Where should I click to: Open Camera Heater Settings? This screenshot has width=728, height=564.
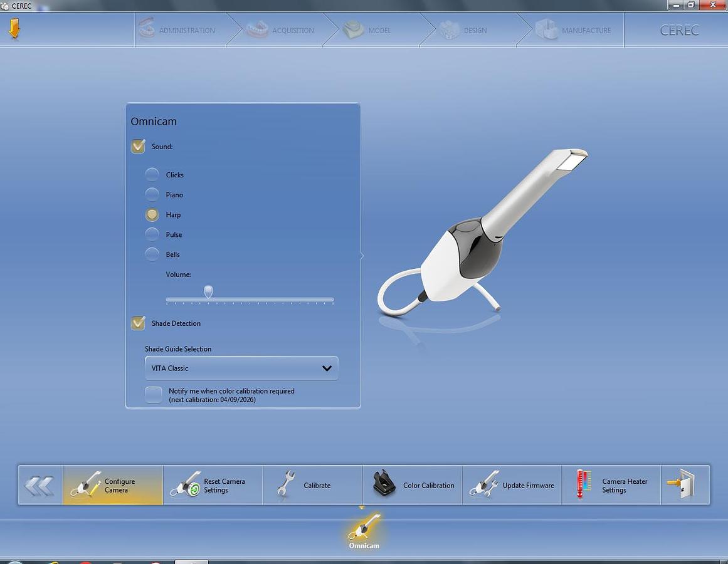click(x=611, y=485)
